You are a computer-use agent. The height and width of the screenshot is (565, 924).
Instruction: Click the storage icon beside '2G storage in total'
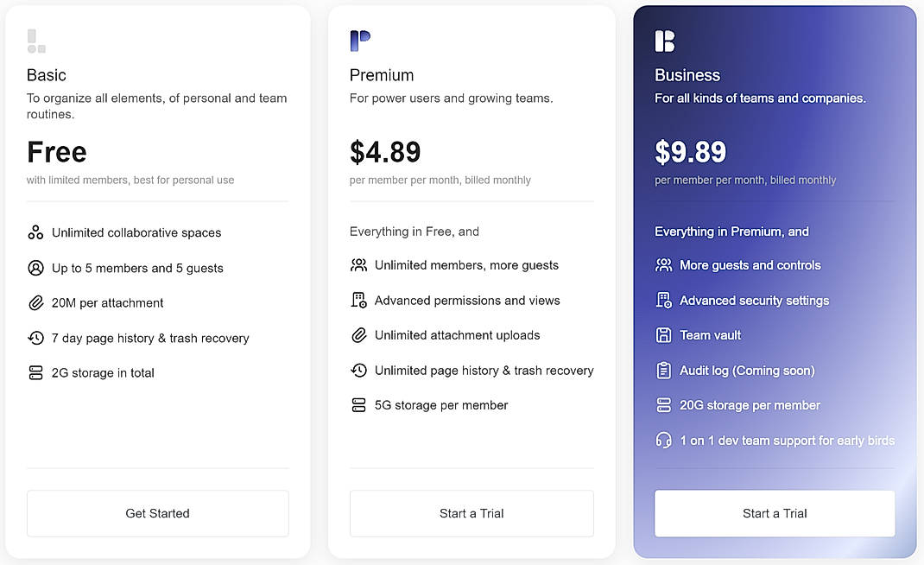[x=35, y=372]
